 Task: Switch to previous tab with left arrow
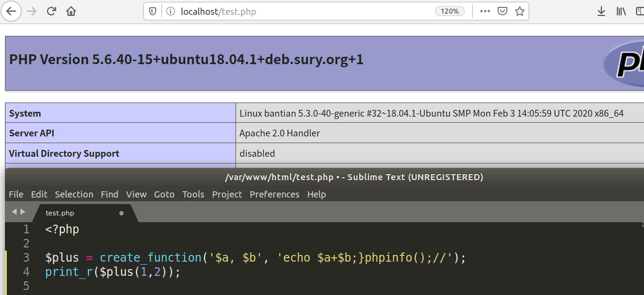[14, 212]
